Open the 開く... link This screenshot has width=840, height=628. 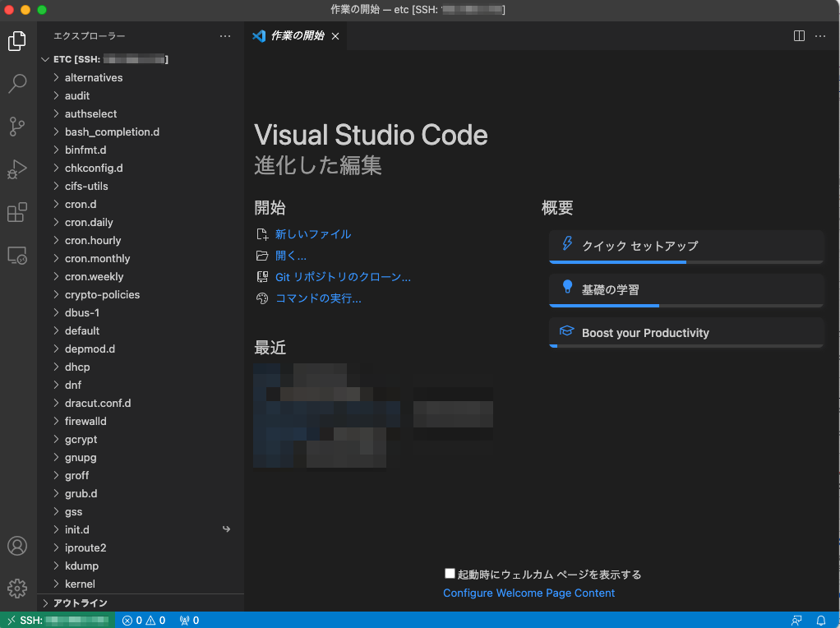(x=291, y=256)
